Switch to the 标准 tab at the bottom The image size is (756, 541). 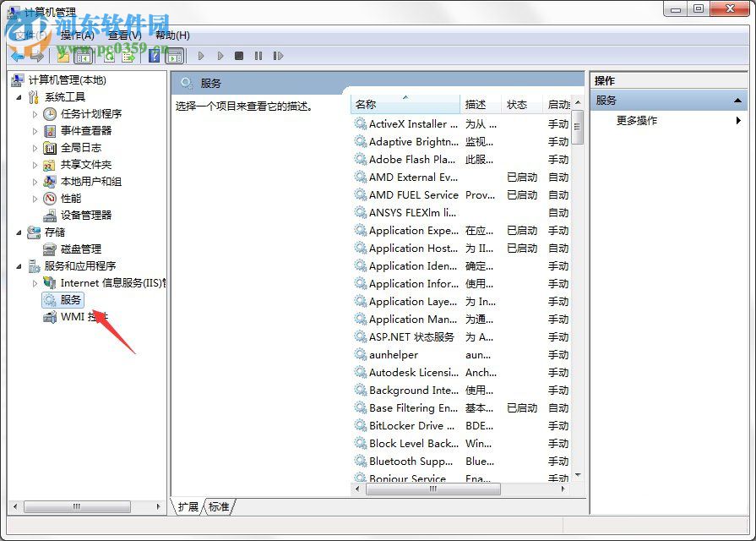219,507
